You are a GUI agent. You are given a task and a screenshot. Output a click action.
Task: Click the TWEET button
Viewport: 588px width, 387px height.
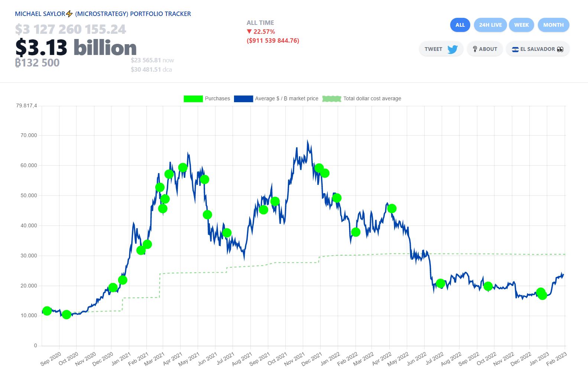point(441,49)
